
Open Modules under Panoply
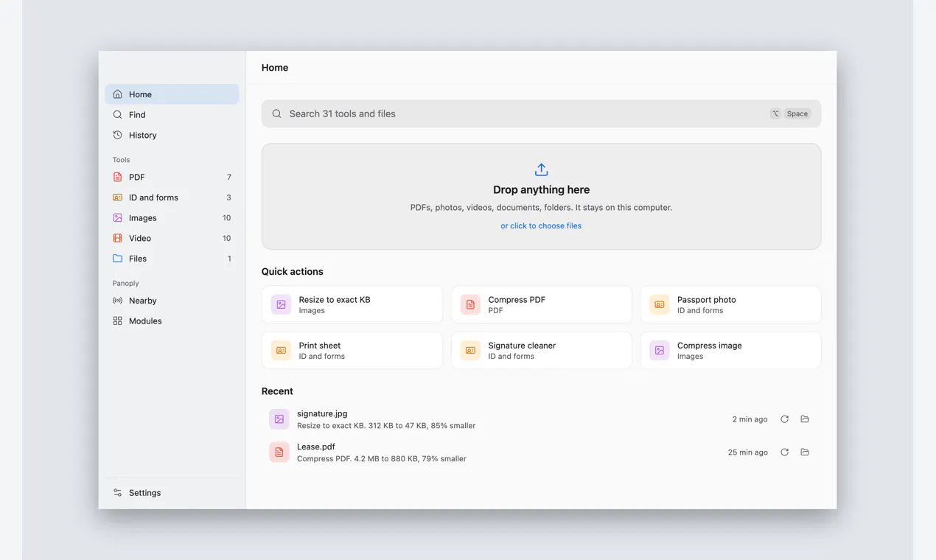[x=172, y=321]
